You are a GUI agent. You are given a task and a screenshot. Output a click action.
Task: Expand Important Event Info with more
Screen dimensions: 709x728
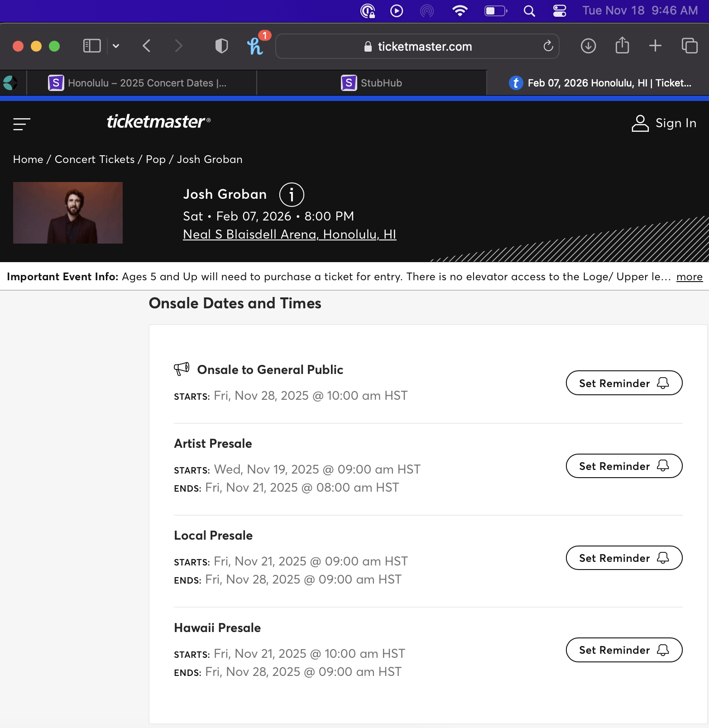pyautogui.click(x=690, y=277)
